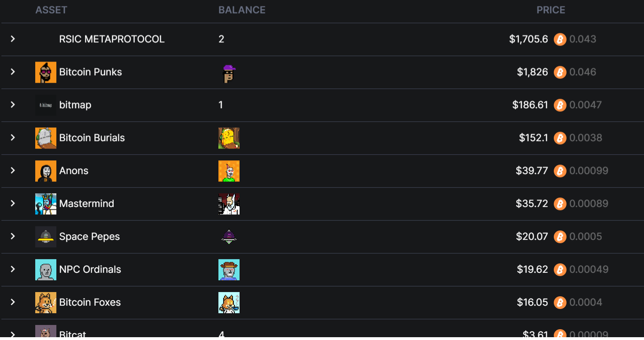Sort by the PRICE column header
The width and height of the screenshot is (644, 340).
pyautogui.click(x=551, y=10)
